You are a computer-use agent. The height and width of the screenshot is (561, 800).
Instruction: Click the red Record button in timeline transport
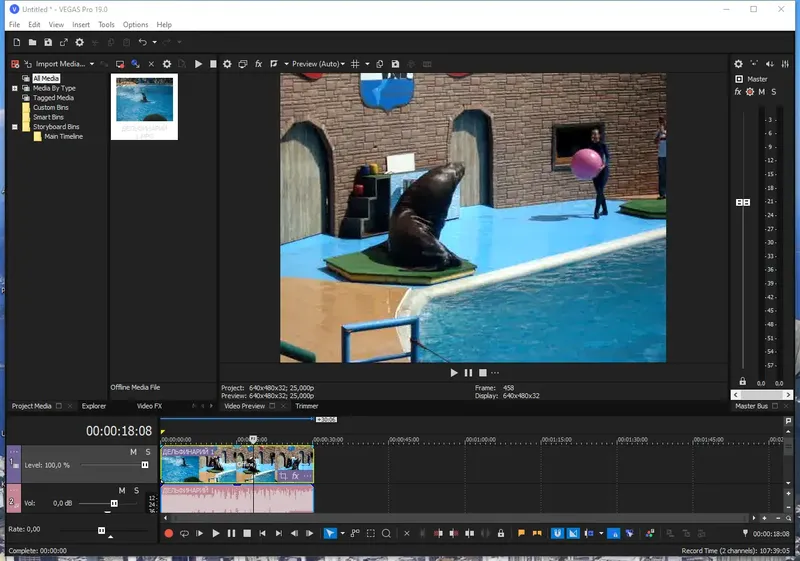click(168, 534)
